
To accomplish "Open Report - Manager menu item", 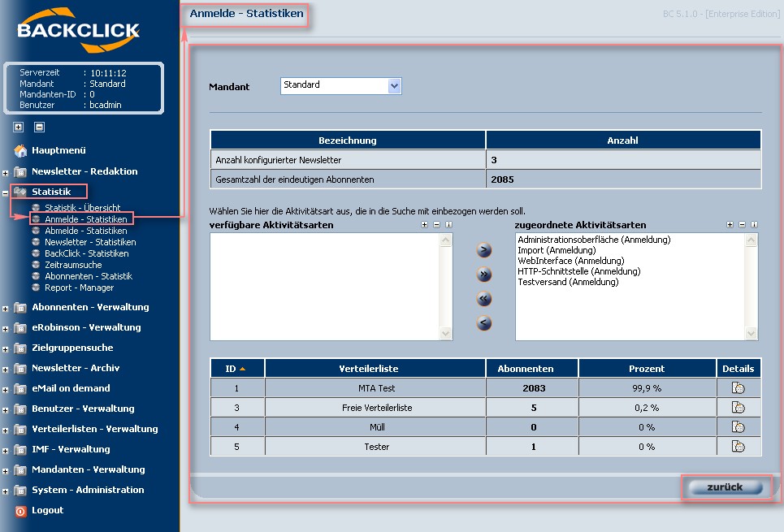I will click(x=79, y=288).
